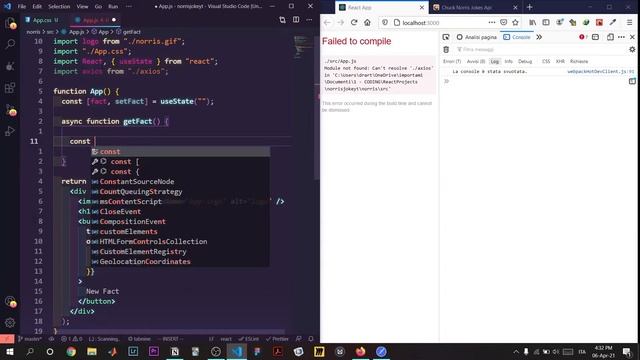The width and height of the screenshot is (640, 360).
Task: Open the editor More Actions ellipsis
Action: [x=309, y=20]
